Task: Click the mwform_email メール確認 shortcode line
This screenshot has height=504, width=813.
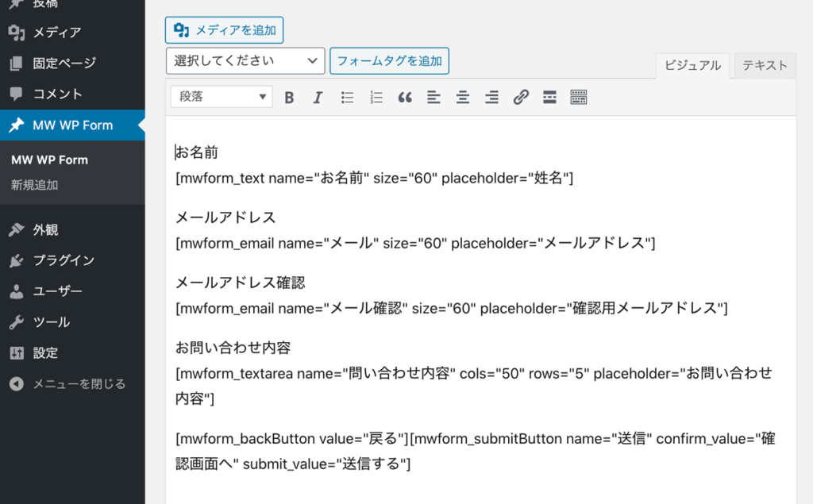Action: 452,309
